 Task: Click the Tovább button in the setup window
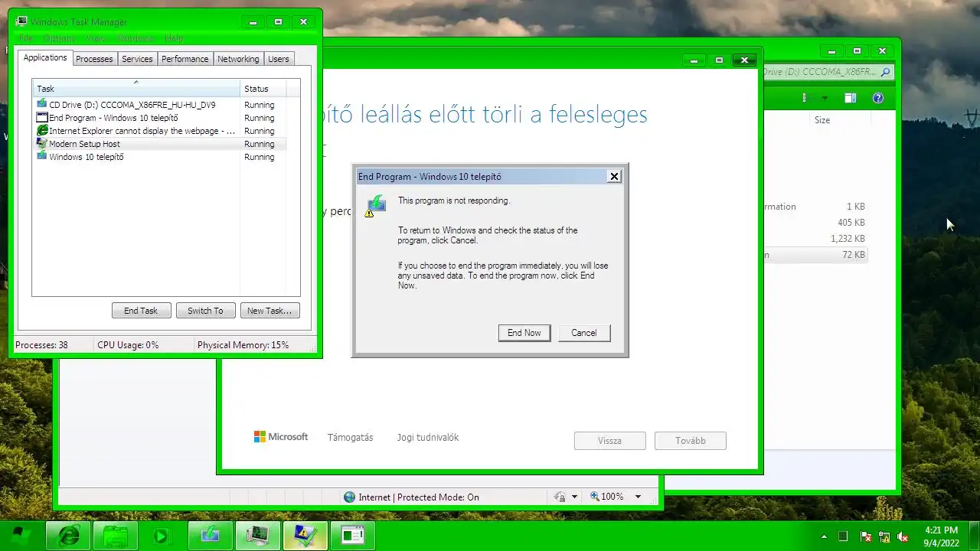click(x=691, y=441)
